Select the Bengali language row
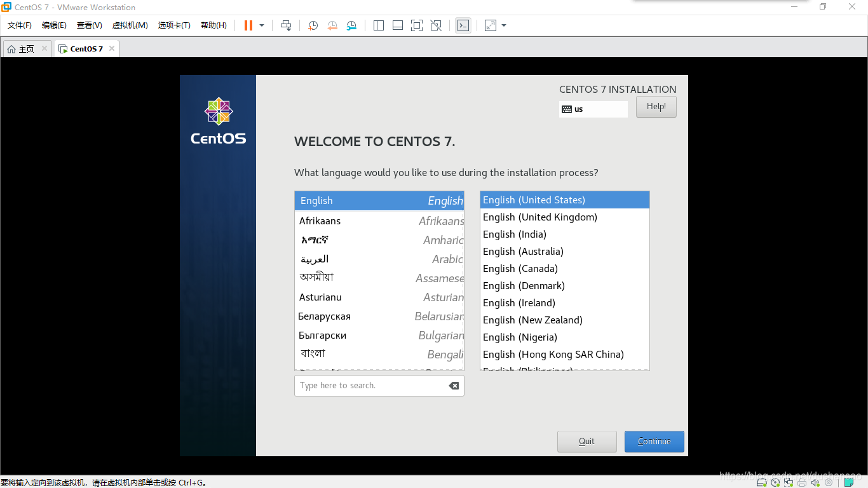Viewport: 868px width, 488px height. pyautogui.click(x=379, y=354)
